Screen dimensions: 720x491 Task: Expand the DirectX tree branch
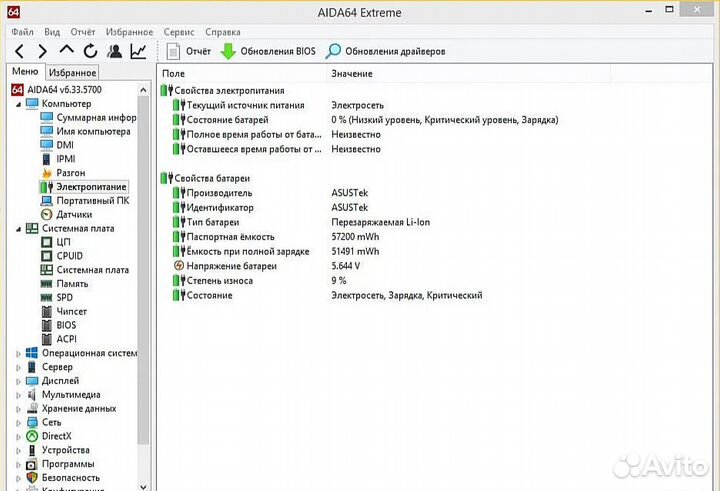[18, 436]
